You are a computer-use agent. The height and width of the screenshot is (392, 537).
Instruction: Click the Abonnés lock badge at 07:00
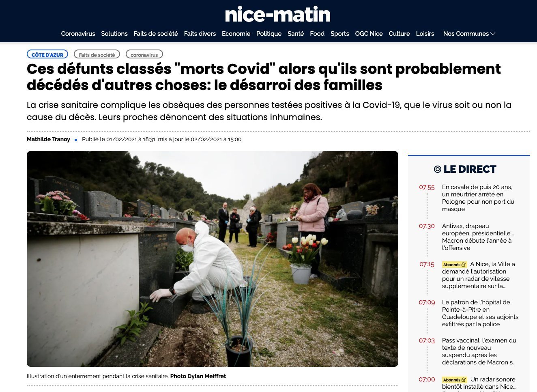click(x=454, y=380)
